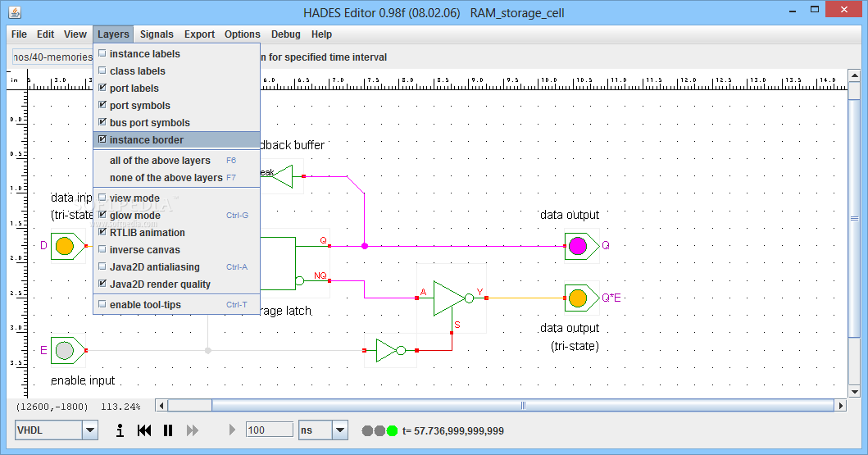The width and height of the screenshot is (868, 455).
Task: Open the View menu
Action: [75, 34]
